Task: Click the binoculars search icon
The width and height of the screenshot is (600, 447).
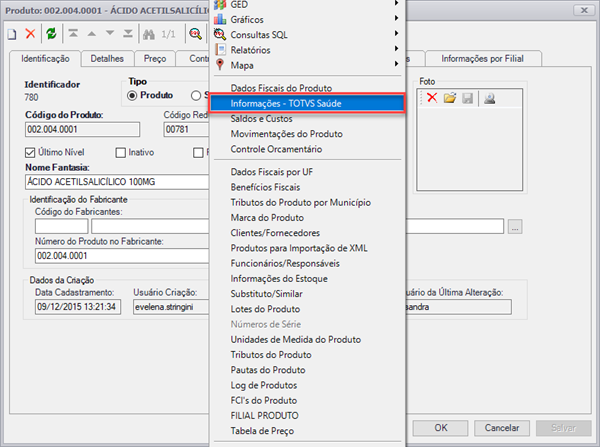Action: coord(149,34)
